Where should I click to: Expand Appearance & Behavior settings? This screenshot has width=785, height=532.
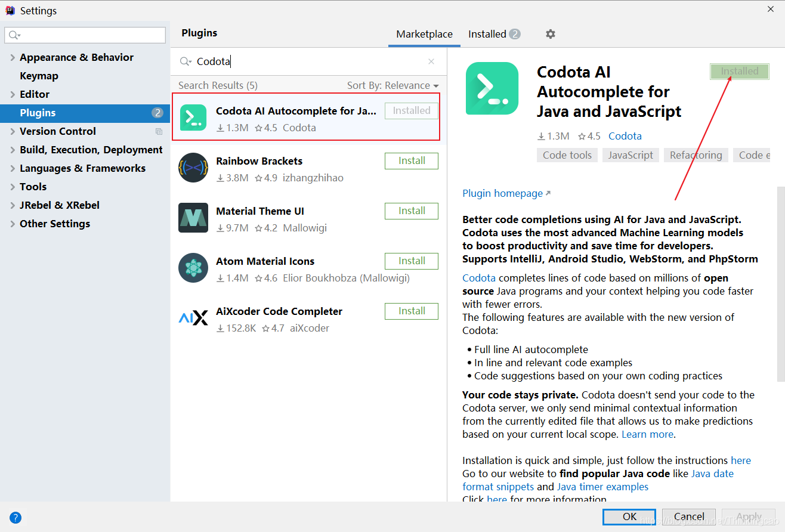[x=13, y=57]
